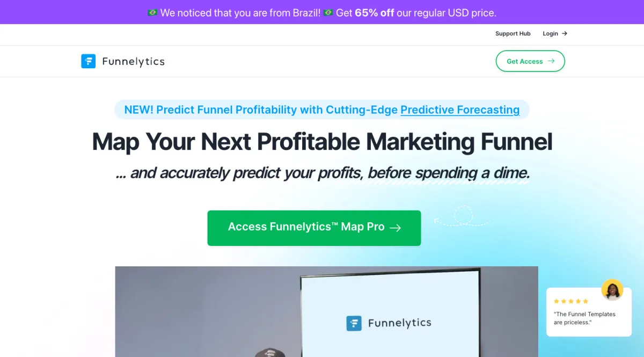Open the Support Hub link

coord(513,33)
